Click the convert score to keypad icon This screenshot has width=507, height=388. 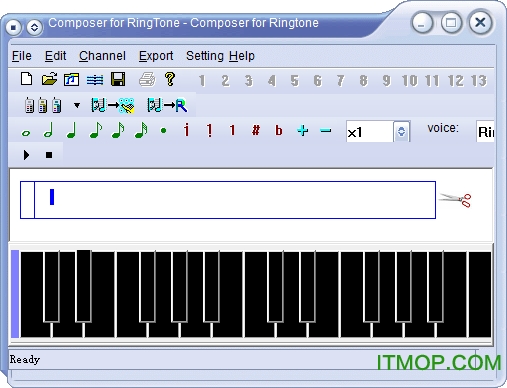(x=113, y=105)
